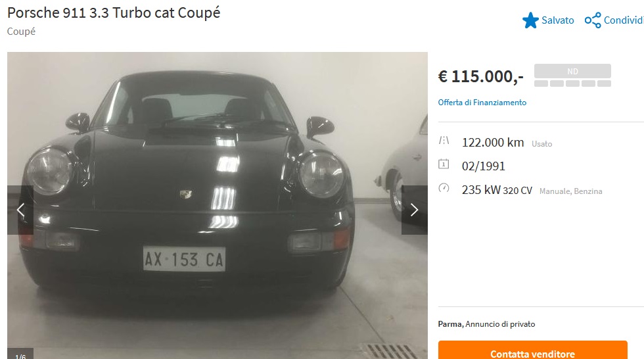Click the Parma seller location text
The image size is (644, 359).
click(451, 324)
